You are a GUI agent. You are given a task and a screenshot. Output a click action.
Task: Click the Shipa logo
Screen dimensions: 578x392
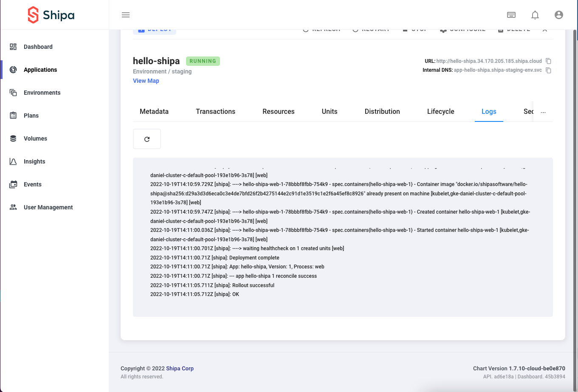(x=51, y=15)
